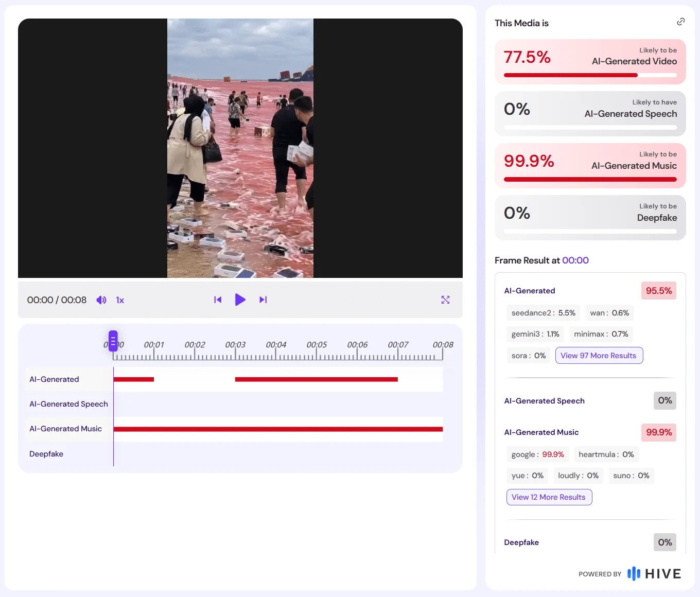Click the 99.9% frame result music badge
The height and width of the screenshot is (597, 700).
click(659, 432)
